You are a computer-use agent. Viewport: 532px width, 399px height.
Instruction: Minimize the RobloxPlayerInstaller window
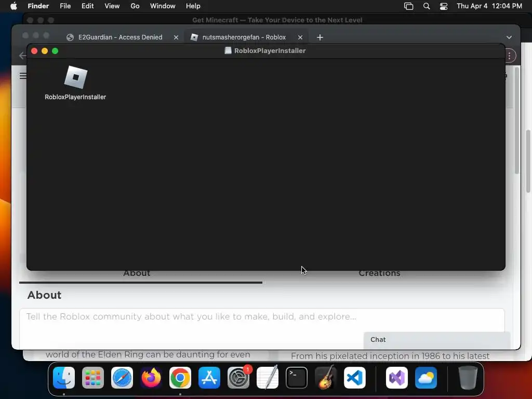45,51
